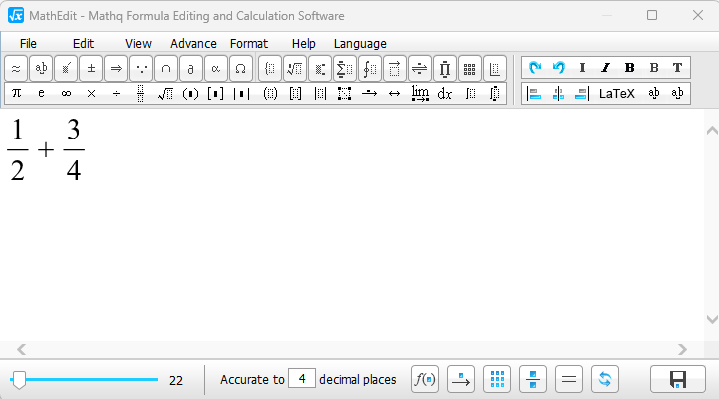This screenshot has height=399, width=719.
Task: Click the equals calculate icon
Action: (569, 379)
